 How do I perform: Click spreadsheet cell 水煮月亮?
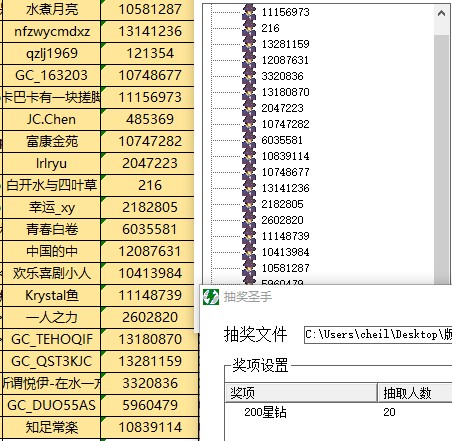tap(51, 9)
